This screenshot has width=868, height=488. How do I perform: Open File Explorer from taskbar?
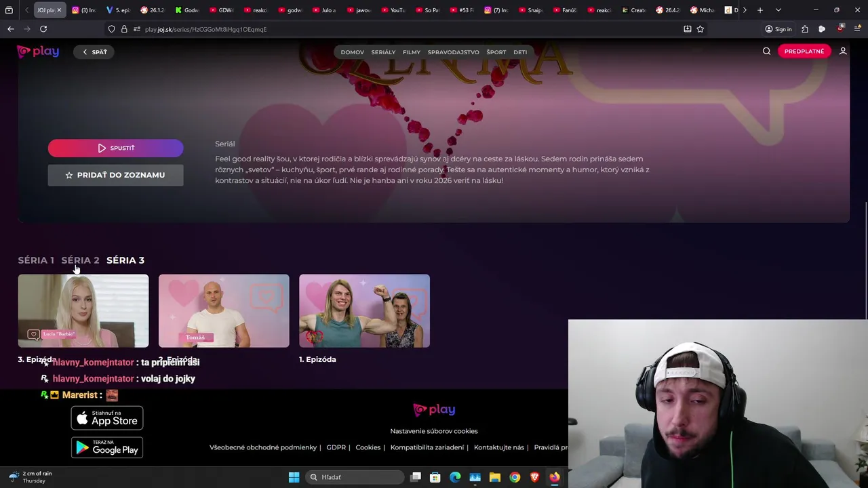pos(495,477)
